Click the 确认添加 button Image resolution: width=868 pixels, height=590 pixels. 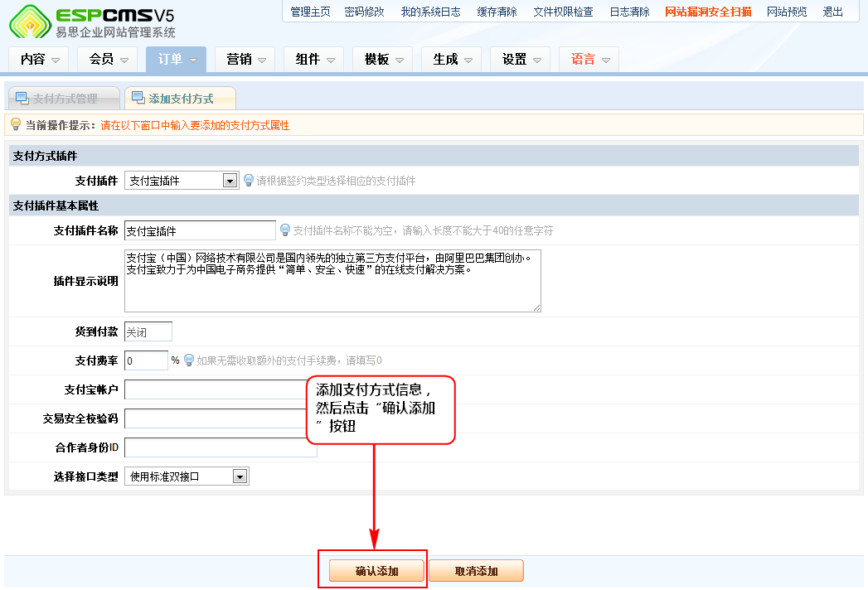377,571
